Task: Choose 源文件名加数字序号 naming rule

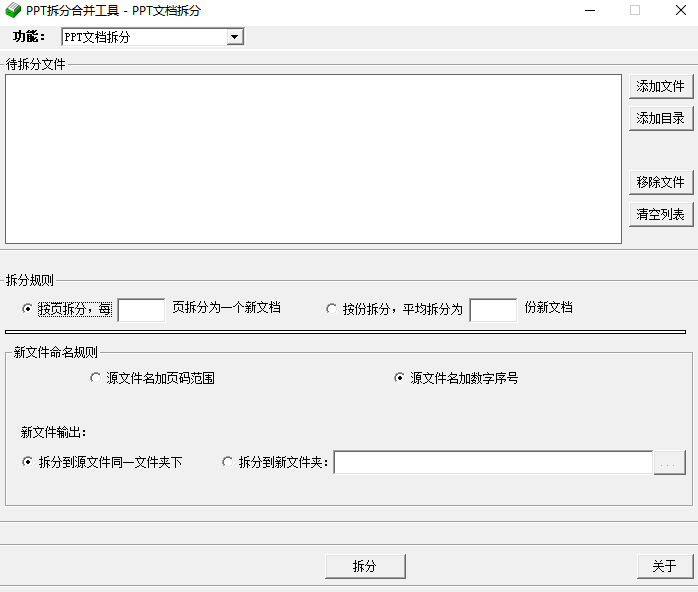Action: pyautogui.click(x=400, y=378)
